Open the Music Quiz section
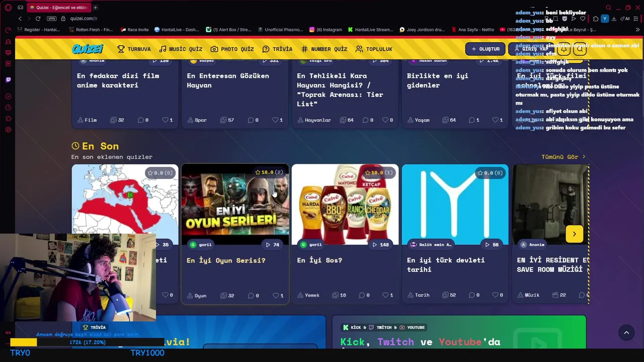Viewport: 644px width, 362px height. tap(181, 49)
